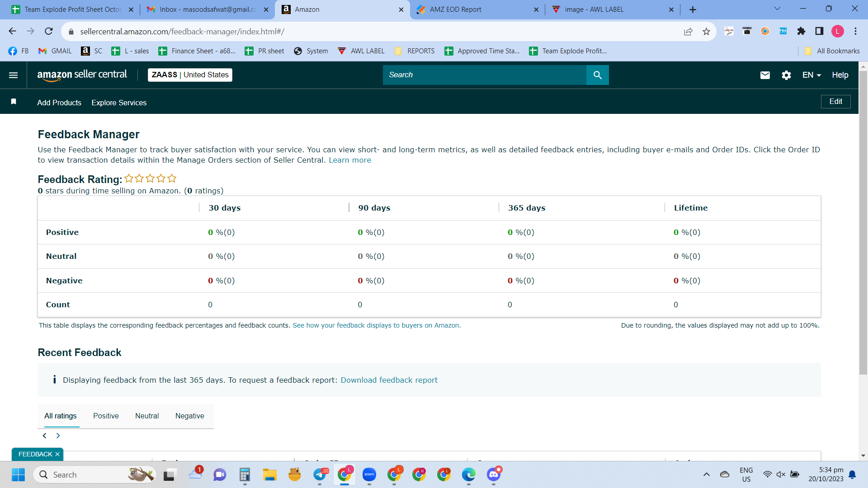Open Zoom from the taskbar
Viewport: 868px width, 488px height.
(x=369, y=474)
